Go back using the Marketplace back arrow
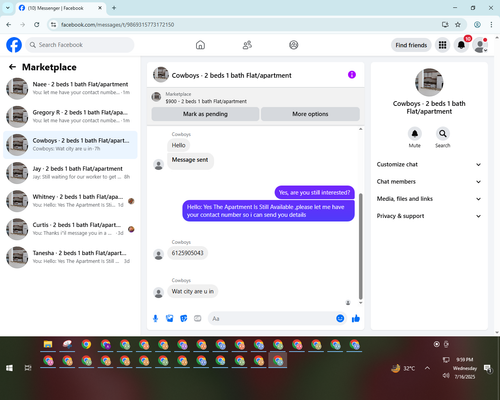 (12, 67)
